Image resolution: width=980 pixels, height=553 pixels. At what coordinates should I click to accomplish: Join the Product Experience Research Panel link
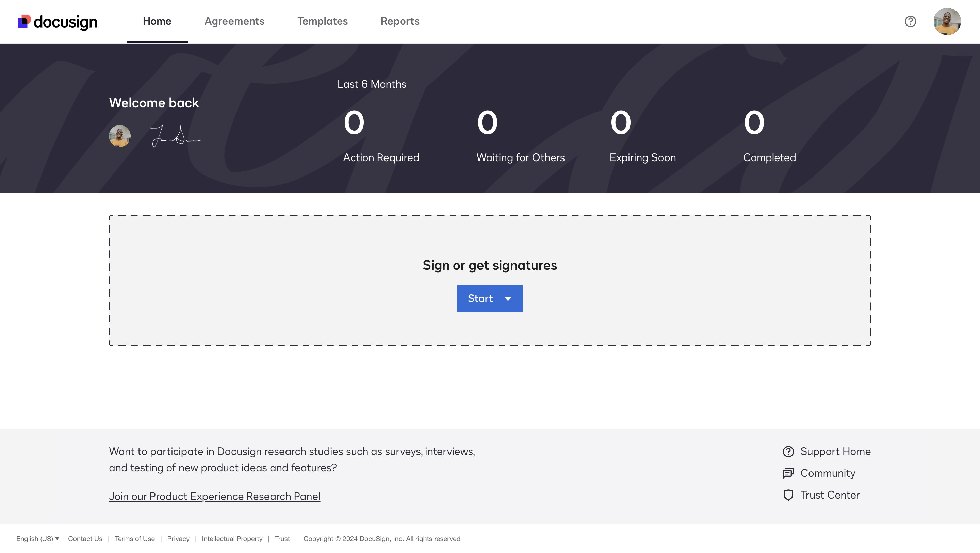pos(214,496)
